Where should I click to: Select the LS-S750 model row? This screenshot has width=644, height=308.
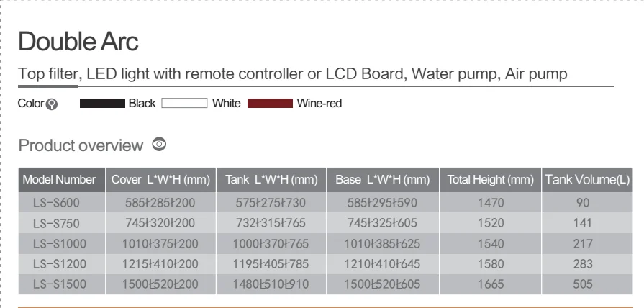(60, 224)
